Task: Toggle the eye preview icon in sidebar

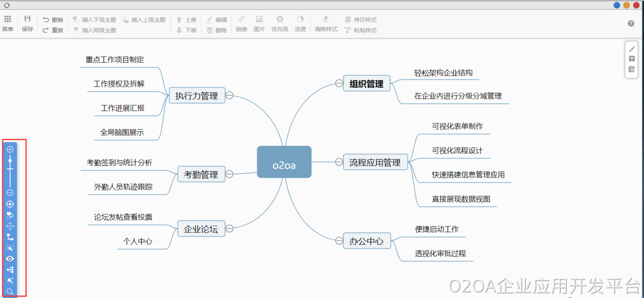Action: [10, 259]
